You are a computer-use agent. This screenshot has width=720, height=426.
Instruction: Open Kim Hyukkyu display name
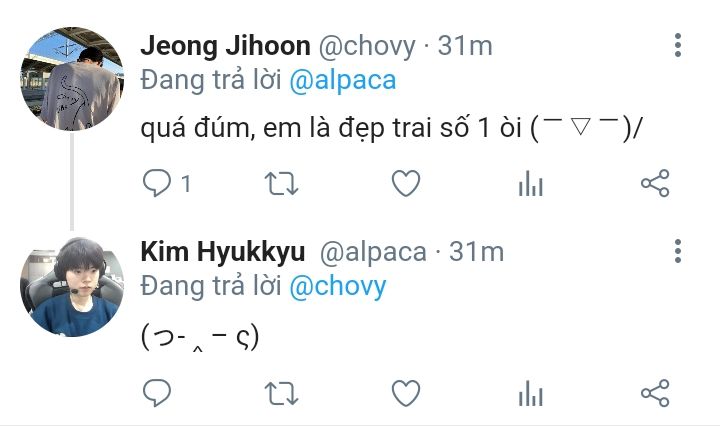click(223, 252)
